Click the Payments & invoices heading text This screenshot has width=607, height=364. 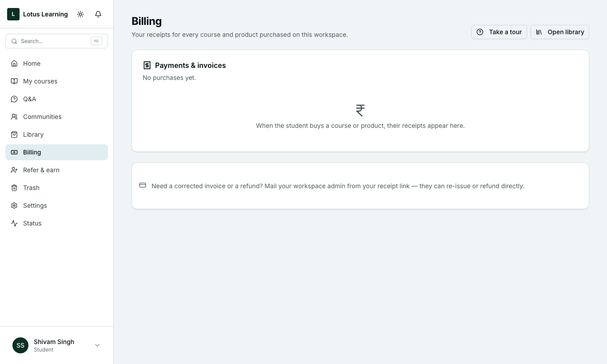[x=190, y=65]
